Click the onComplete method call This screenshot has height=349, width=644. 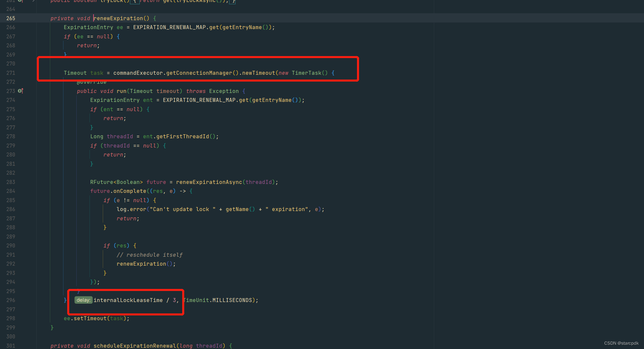point(130,191)
